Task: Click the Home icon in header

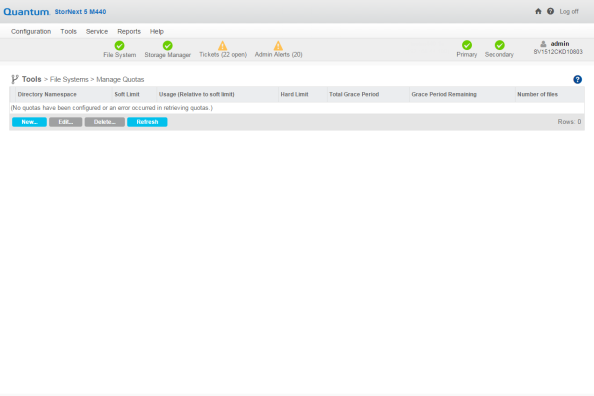Action: pos(538,11)
